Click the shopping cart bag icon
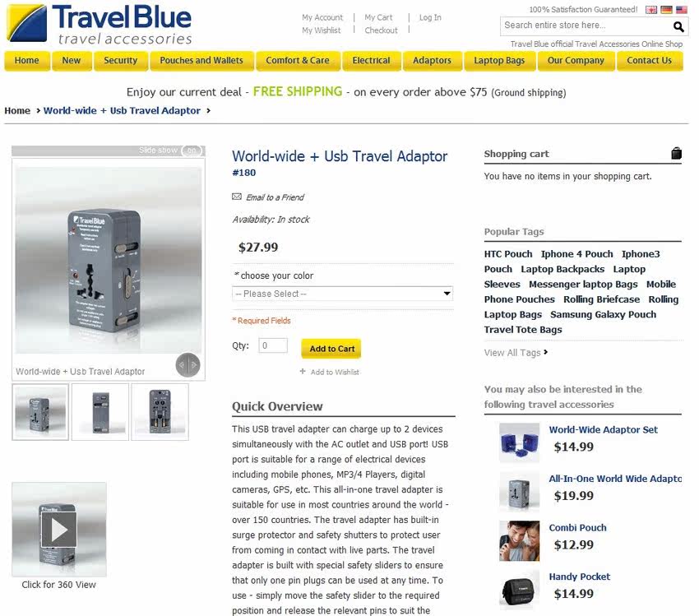Screen dimensions: 699x616 (x=676, y=153)
